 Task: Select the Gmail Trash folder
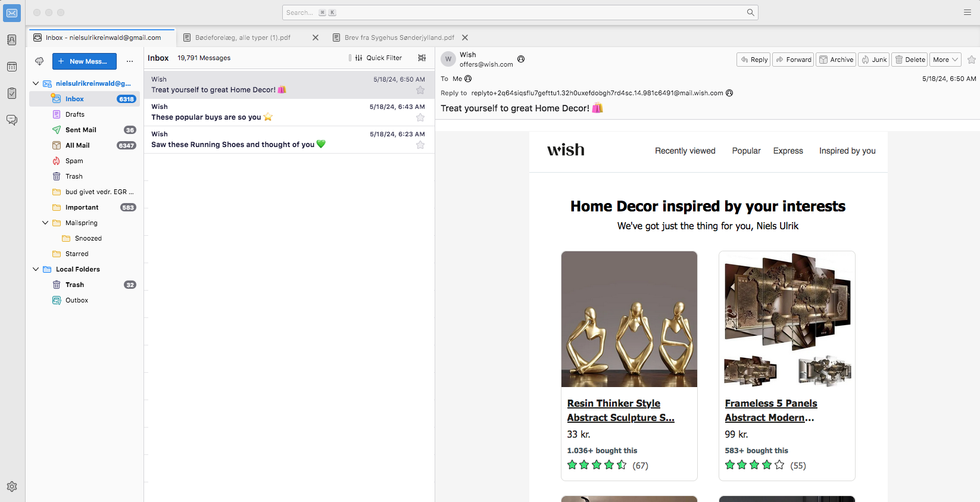(85, 176)
